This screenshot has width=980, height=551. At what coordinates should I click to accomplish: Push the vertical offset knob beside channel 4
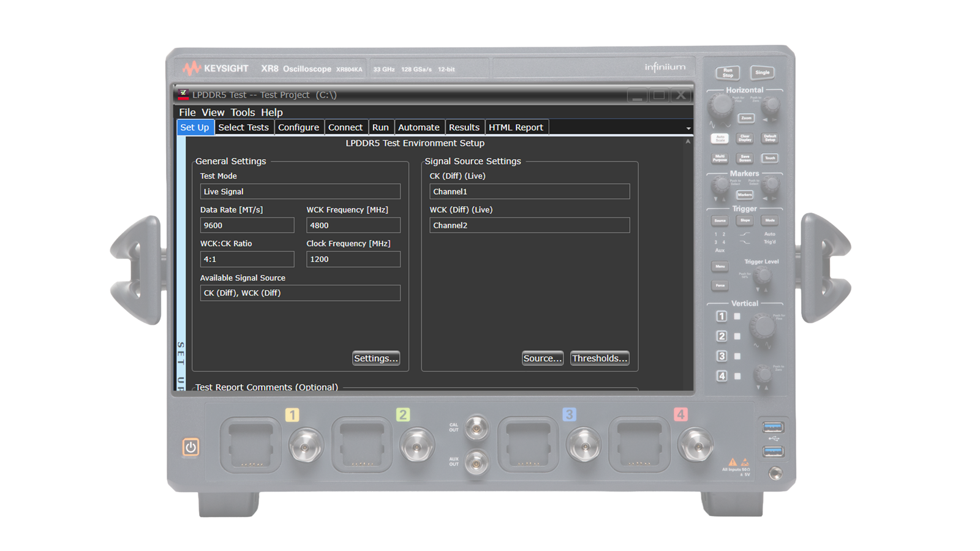(763, 374)
